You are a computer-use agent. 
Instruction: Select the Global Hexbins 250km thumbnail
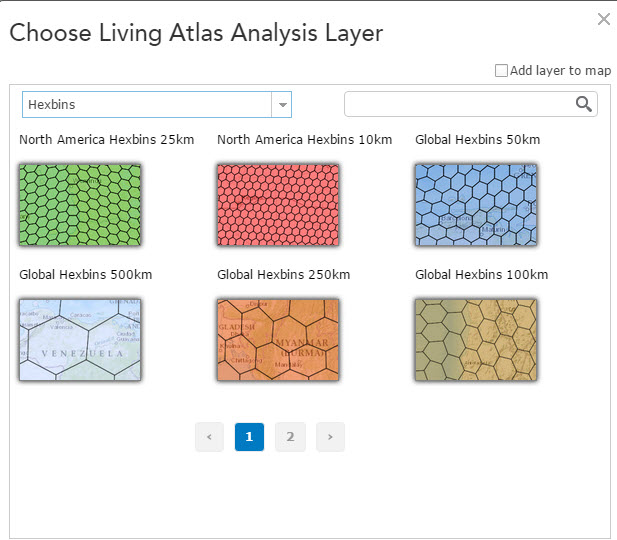pos(278,340)
